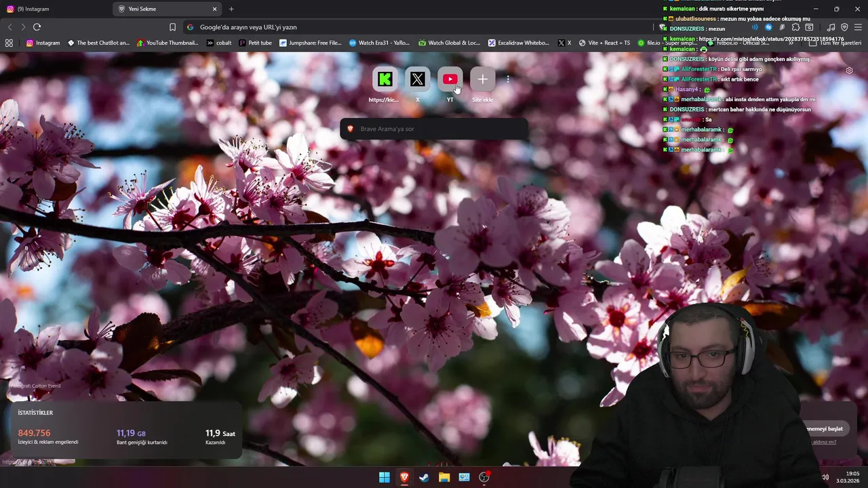The width and height of the screenshot is (868, 488).
Task: Open the X bookmark in bookmarks bar
Action: [x=564, y=43]
